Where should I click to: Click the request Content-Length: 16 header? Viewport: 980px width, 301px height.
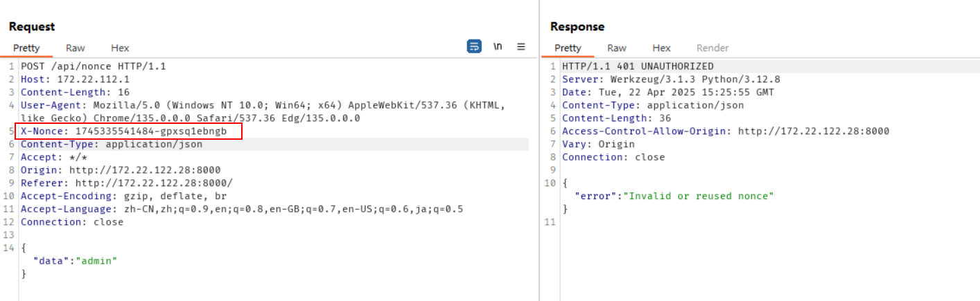tap(75, 92)
